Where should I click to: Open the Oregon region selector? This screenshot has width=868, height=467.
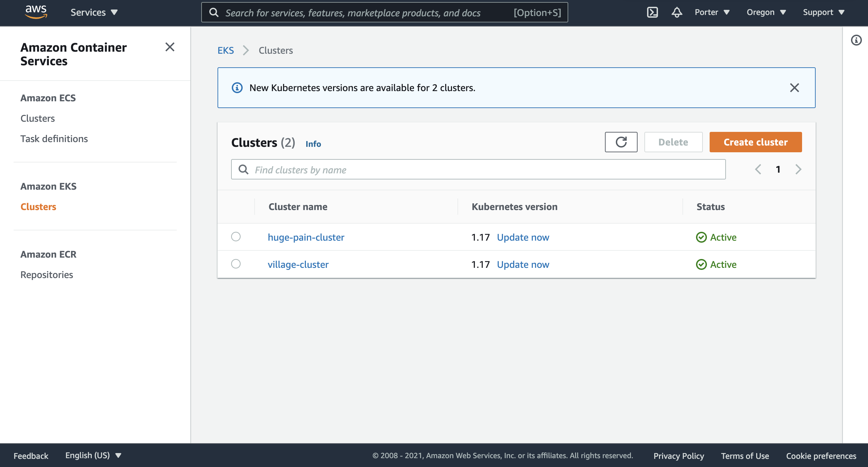(766, 12)
